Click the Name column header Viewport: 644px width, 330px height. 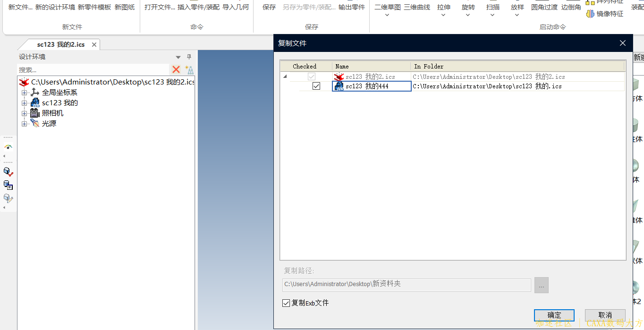372,67
